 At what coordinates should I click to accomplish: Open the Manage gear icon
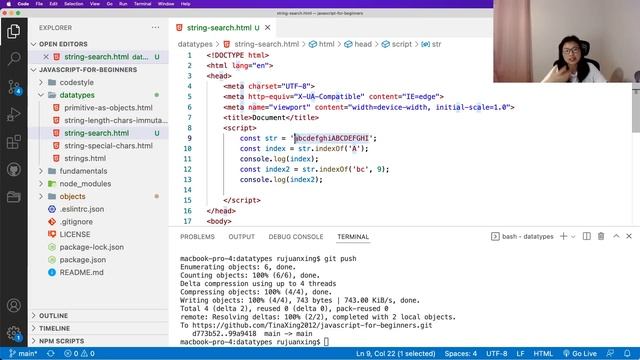click(13, 333)
